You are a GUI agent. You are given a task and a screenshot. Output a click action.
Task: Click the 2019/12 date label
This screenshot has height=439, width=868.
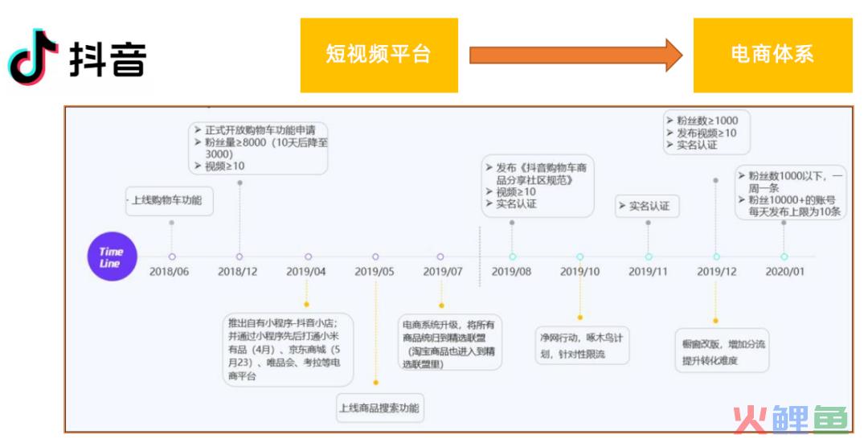pos(716,272)
